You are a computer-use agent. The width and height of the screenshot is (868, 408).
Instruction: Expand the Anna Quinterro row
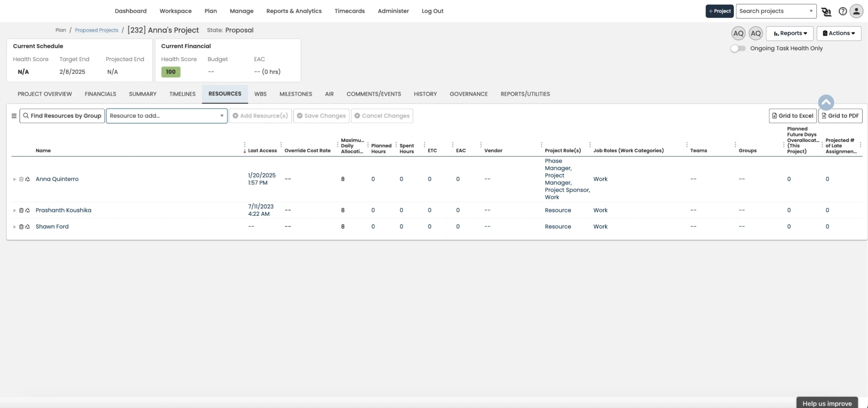click(x=14, y=179)
